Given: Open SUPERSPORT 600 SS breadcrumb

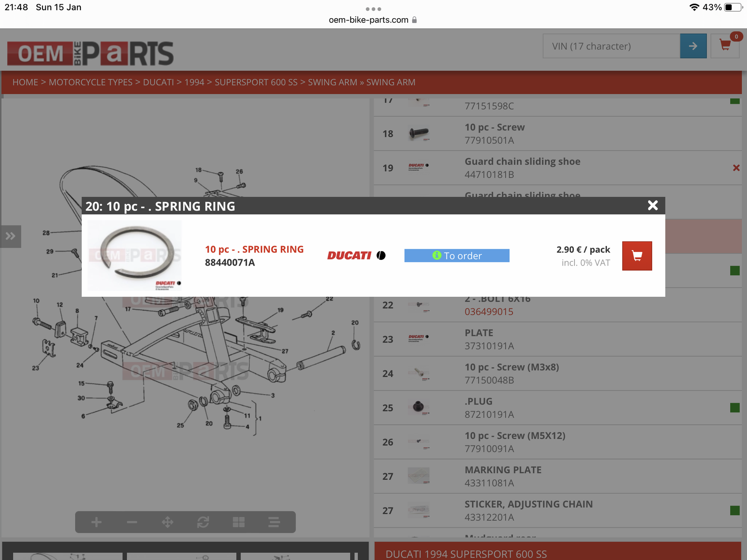Looking at the screenshot, I should 256,82.
